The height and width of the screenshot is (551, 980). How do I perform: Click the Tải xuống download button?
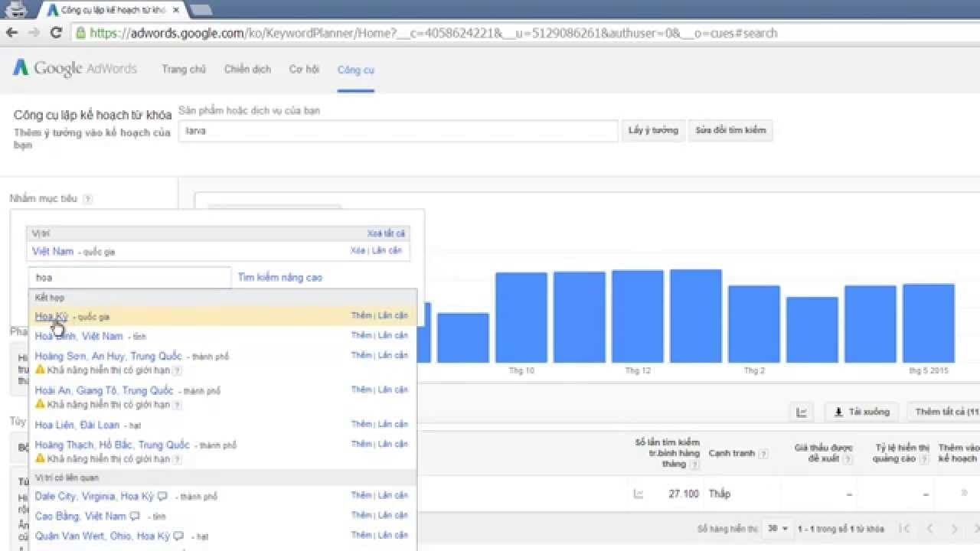click(x=861, y=412)
